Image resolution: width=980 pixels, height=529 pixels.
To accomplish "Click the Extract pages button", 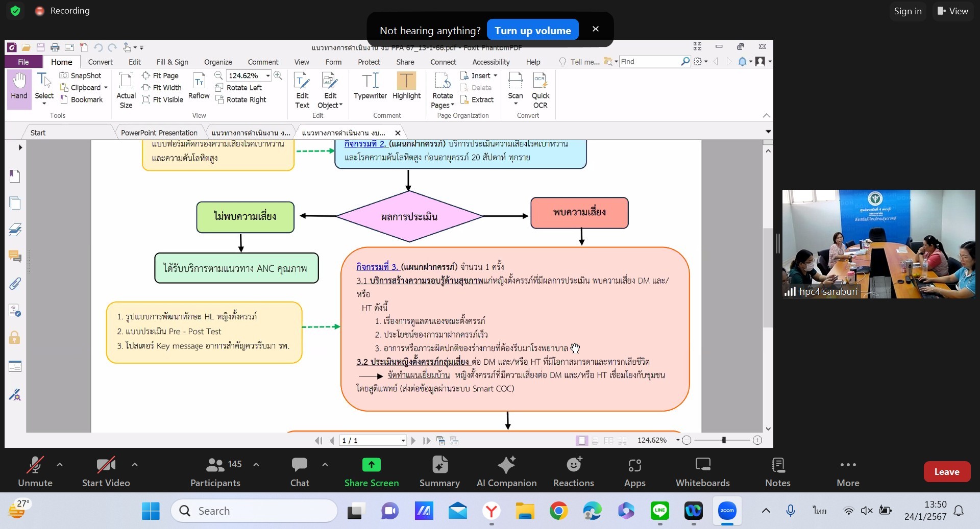I will (x=477, y=99).
